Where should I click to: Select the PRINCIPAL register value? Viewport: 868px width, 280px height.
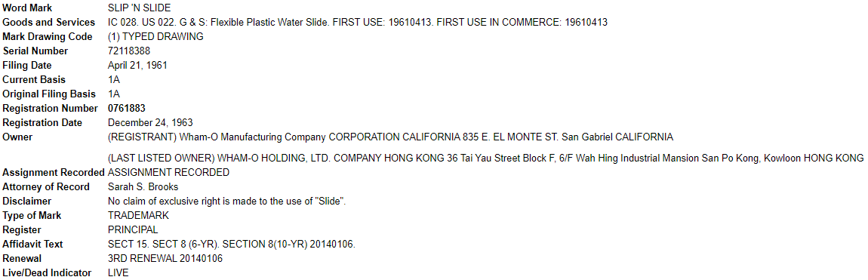(x=133, y=230)
